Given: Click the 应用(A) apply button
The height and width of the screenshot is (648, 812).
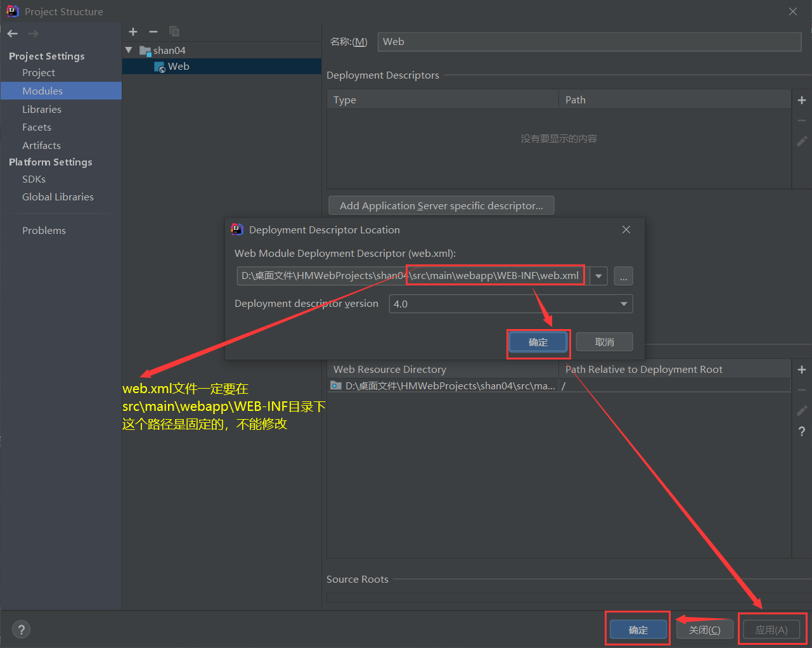Looking at the screenshot, I should click(771, 630).
